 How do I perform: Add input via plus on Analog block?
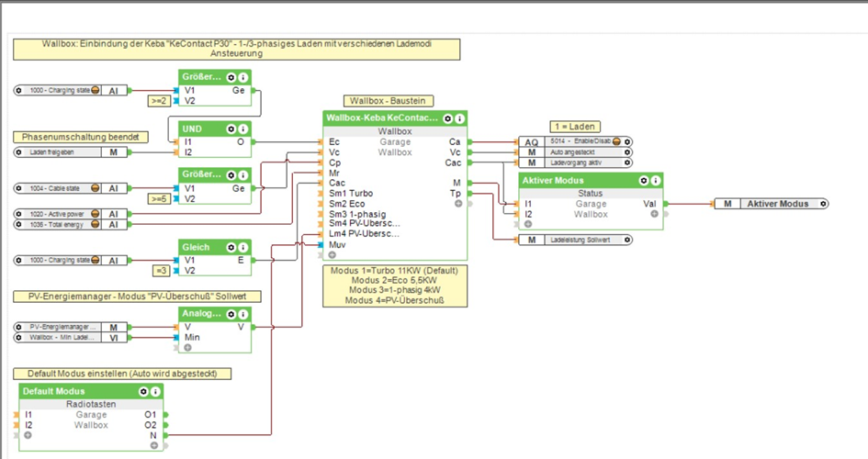point(187,348)
